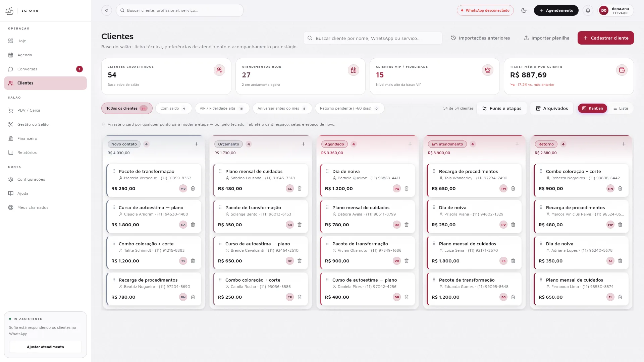This screenshot has width=644, height=362.
Task: Filter by VIP / Fidelidade alta
Action: pyautogui.click(x=222, y=108)
